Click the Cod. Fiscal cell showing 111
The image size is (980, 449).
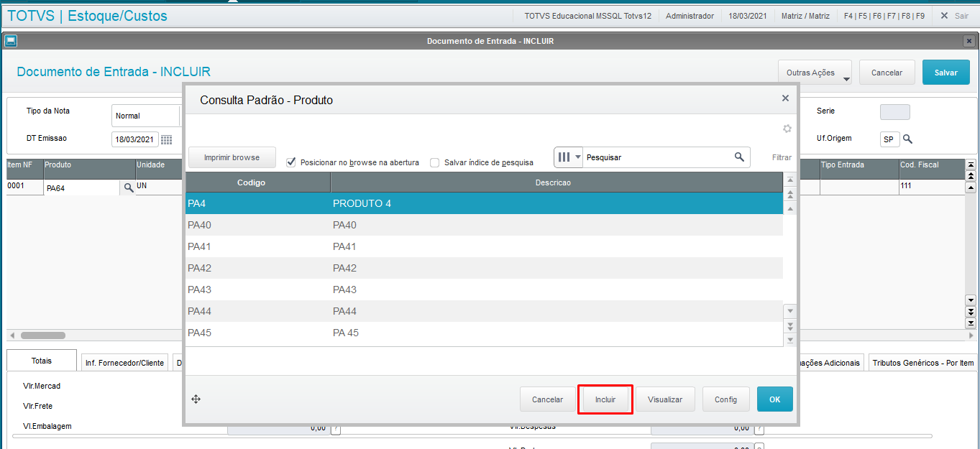click(930, 187)
